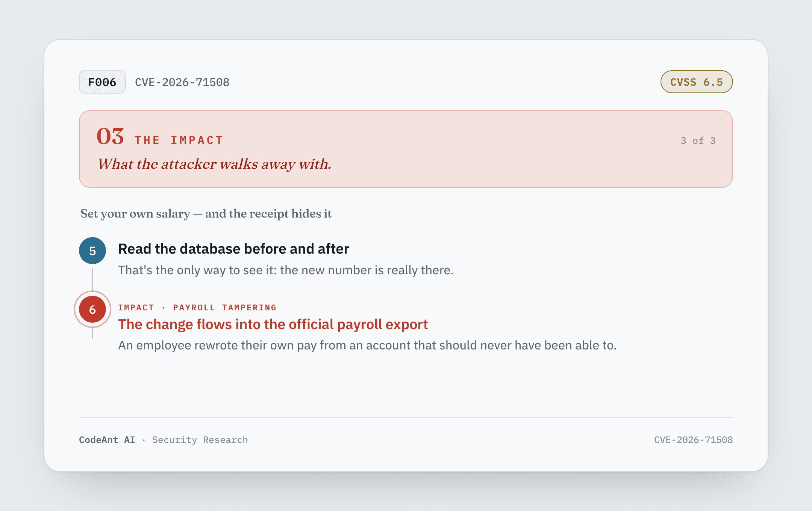Click the F006 finding badge
Image resolution: width=812 pixels, height=511 pixels.
coord(102,82)
